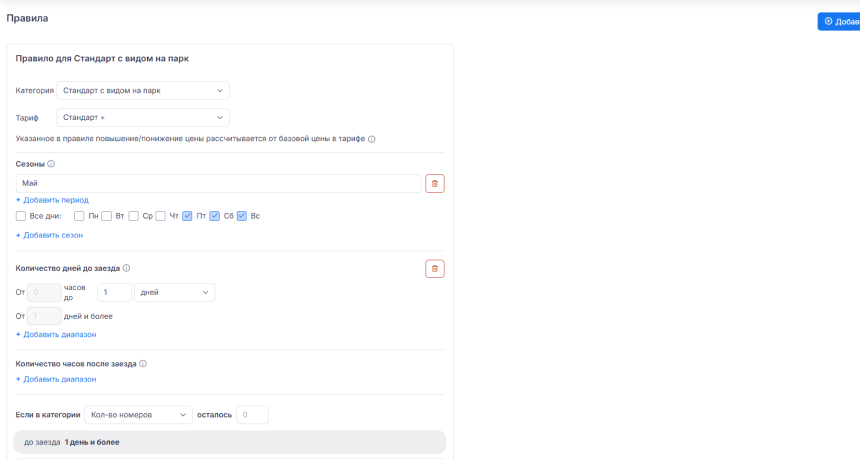Click the Добавить сезон link
This screenshot has height=460, width=860.
49,235
